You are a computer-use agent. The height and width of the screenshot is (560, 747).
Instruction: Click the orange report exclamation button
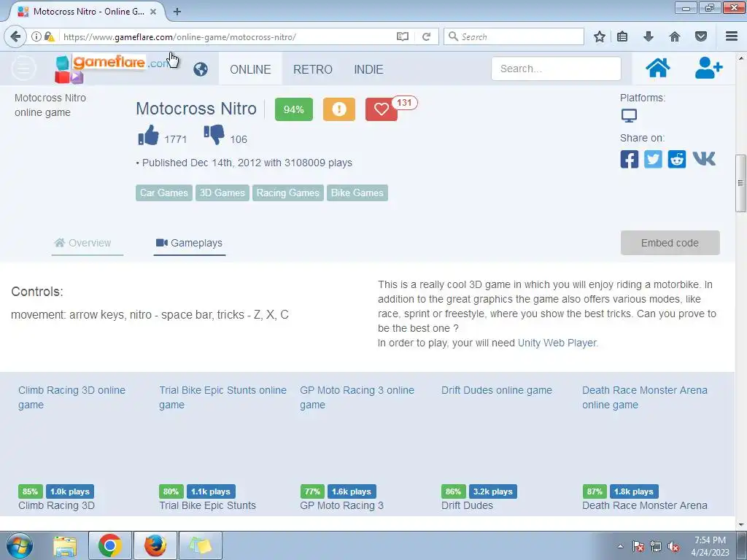coord(338,109)
